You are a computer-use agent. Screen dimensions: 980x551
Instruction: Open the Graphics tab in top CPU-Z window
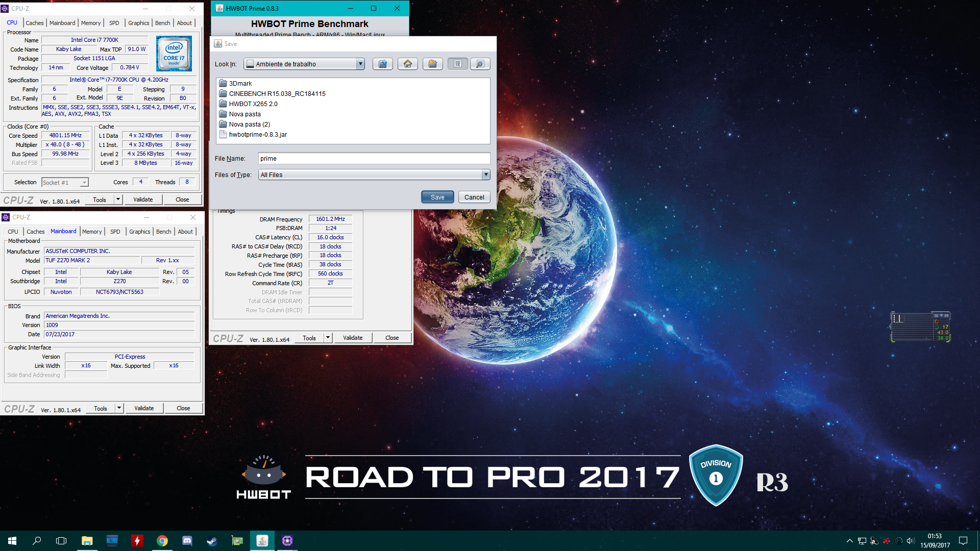(139, 23)
